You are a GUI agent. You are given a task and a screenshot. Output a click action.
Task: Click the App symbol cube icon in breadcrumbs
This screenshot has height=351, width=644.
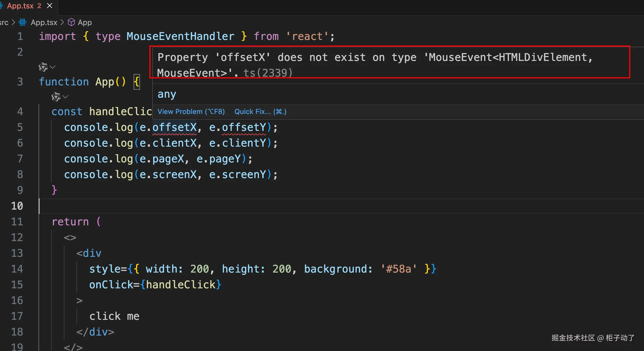(71, 22)
